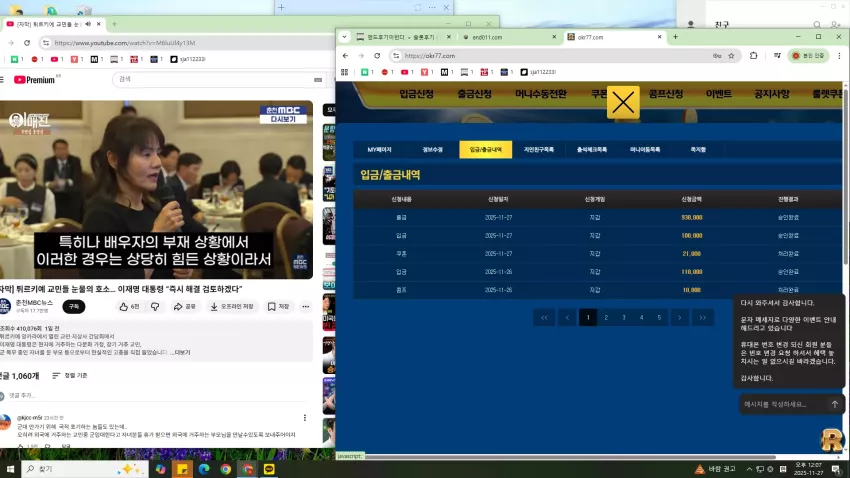Open the comment sort order dropdown
The width and height of the screenshot is (850, 478).
[x=70, y=376]
